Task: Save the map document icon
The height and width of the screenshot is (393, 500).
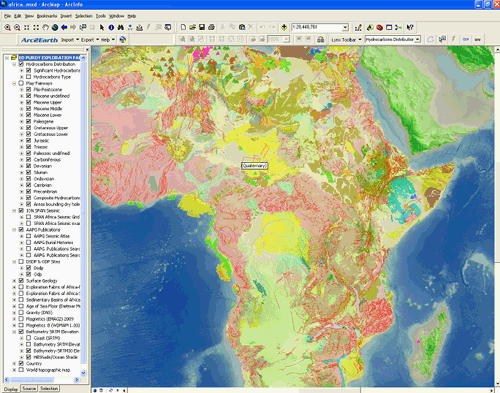Action: (202, 27)
